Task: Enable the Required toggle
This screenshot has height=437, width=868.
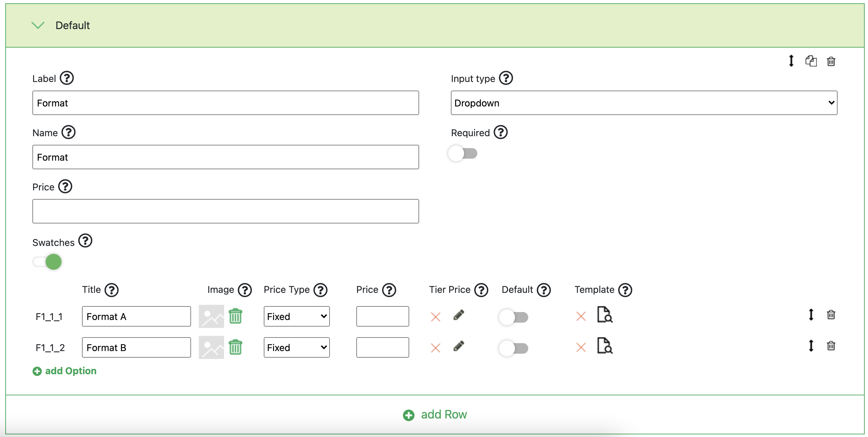Action: [463, 154]
